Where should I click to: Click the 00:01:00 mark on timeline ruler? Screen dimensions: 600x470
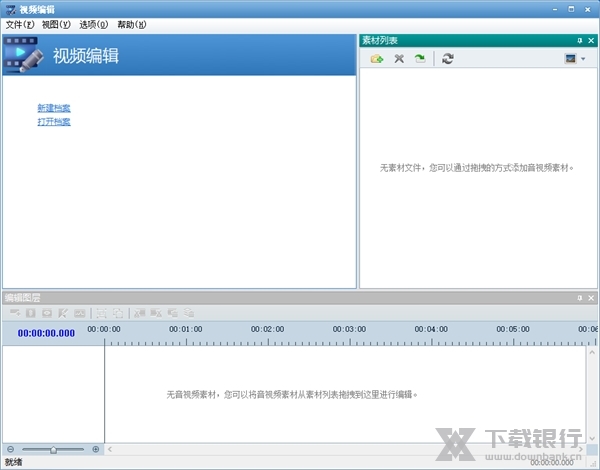[x=186, y=329]
